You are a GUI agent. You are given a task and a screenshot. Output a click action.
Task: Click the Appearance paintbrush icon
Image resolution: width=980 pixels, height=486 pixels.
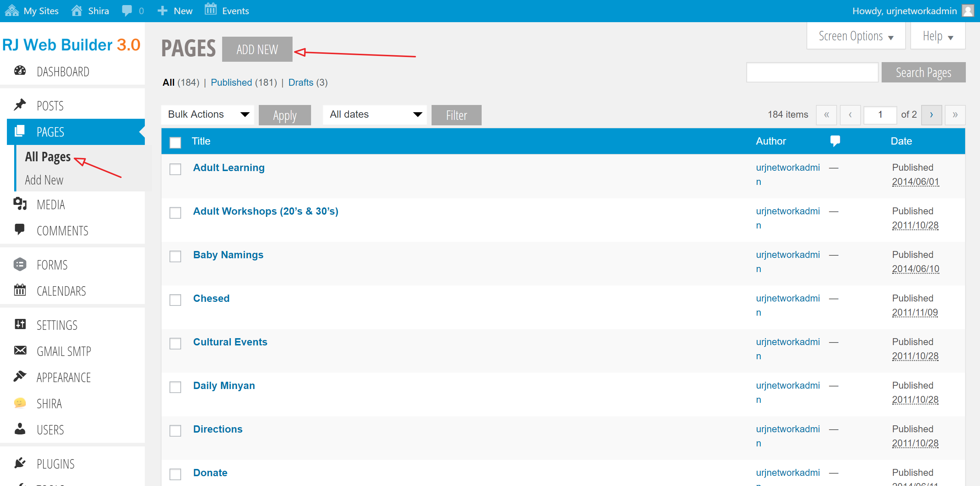(20, 376)
